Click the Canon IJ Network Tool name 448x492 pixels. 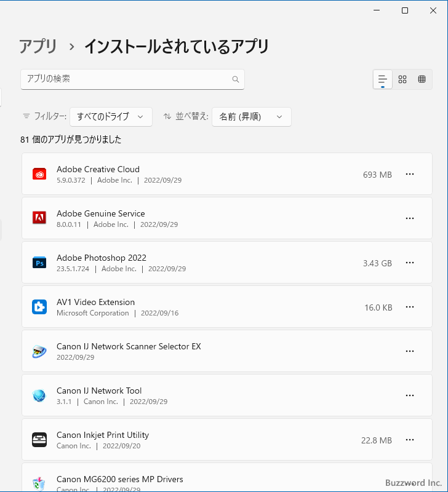[99, 391]
